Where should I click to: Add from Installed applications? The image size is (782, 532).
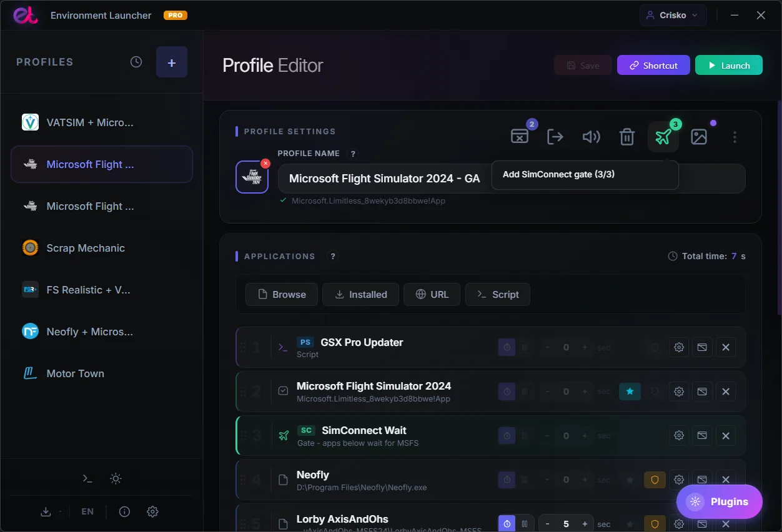point(361,294)
